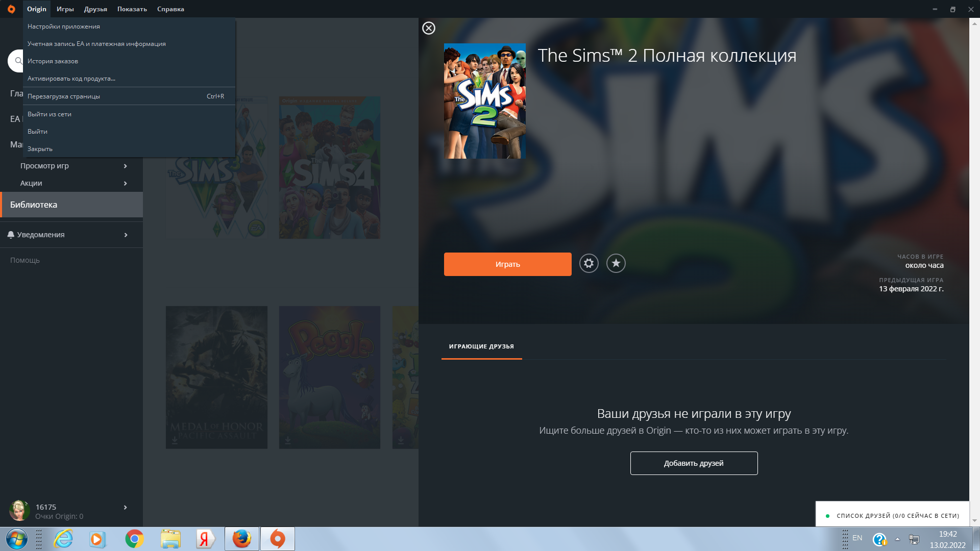Close the Sims 2 game details panel
Screen dimensions: 980x551
tap(429, 28)
